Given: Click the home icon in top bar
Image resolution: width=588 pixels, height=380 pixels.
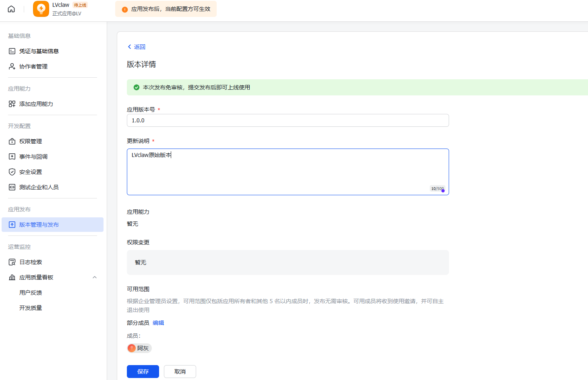Looking at the screenshot, I should 11,9.
